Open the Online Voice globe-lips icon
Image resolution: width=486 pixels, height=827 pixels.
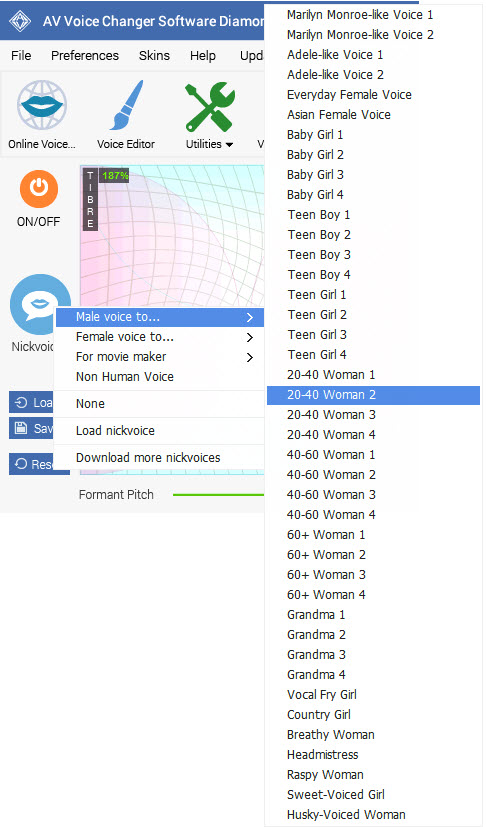(x=42, y=105)
